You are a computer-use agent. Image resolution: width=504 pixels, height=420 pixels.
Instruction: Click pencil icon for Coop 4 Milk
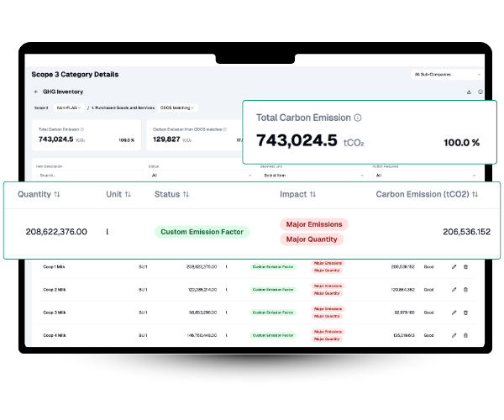click(x=454, y=334)
